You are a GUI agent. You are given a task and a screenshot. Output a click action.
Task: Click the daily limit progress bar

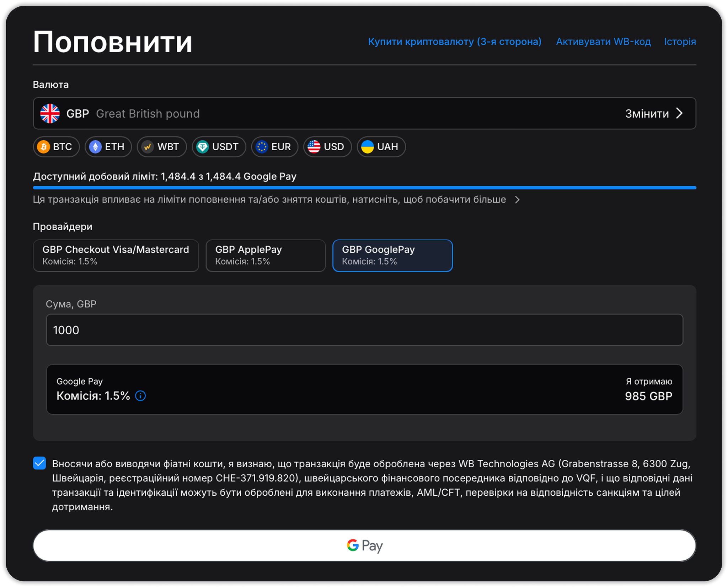tap(364, 188)
